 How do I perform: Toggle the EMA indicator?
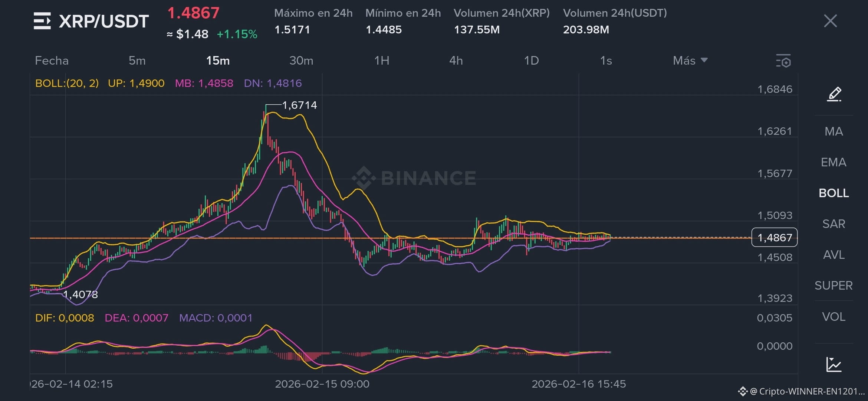tap(834, 162)
